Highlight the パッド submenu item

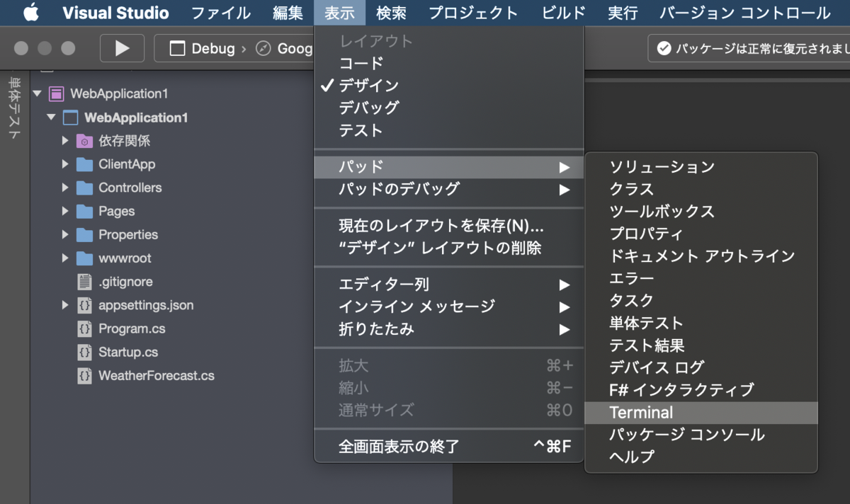[x=448, y=167]
